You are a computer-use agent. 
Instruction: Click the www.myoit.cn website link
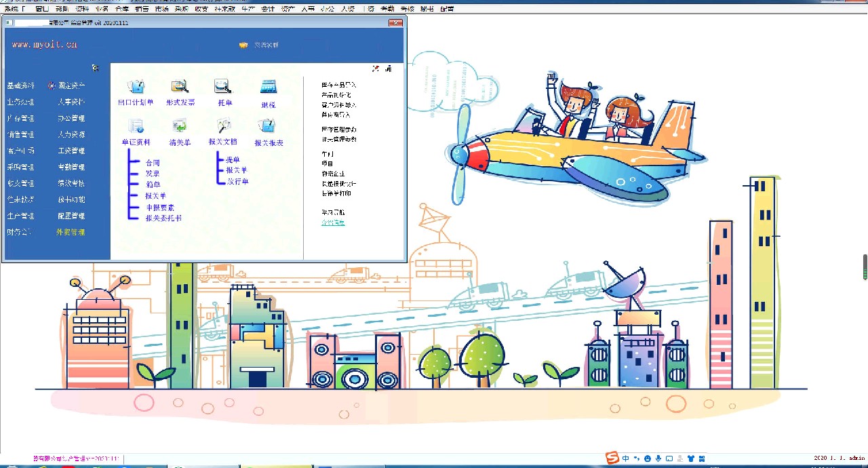45,45
